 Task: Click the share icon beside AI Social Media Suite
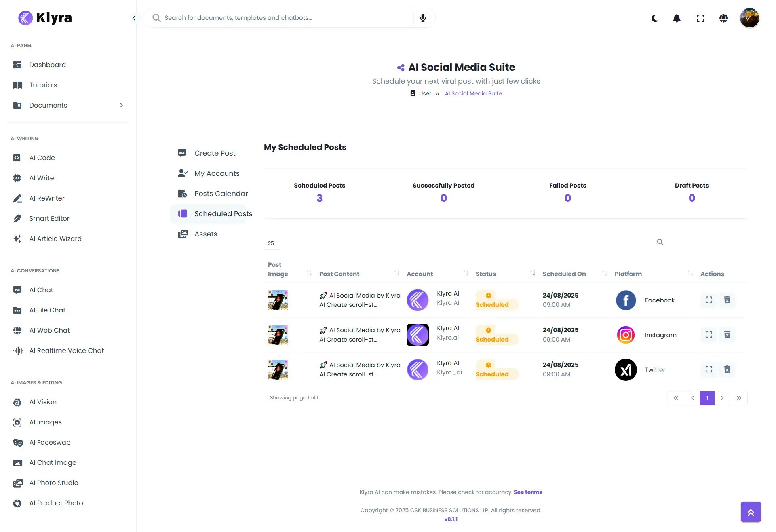tap(401, 68)
